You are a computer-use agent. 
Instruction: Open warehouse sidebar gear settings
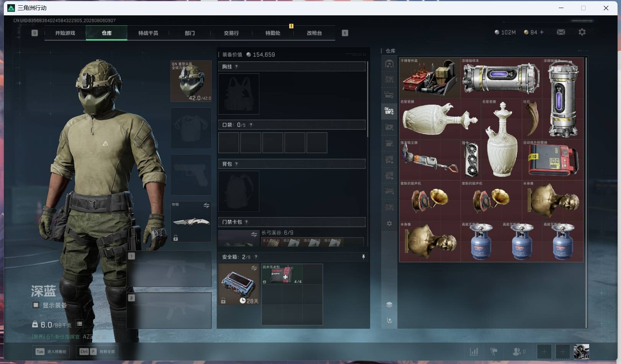click(x=389, y=223)
